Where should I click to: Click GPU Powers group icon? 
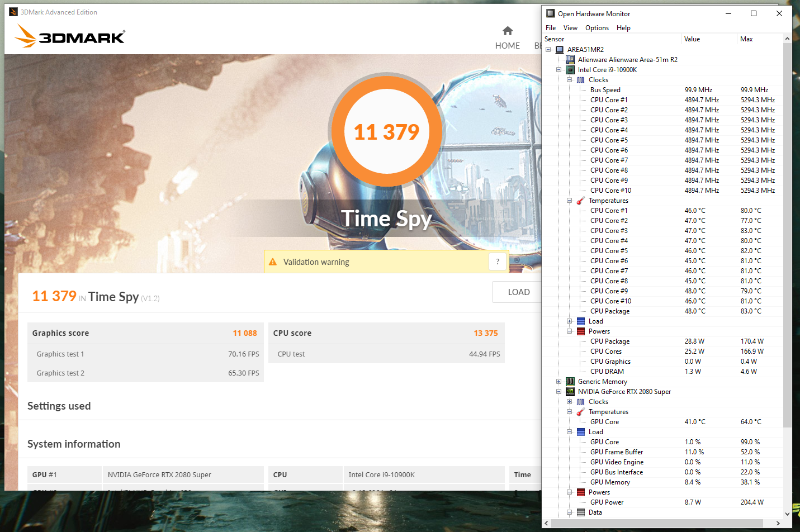581,492
